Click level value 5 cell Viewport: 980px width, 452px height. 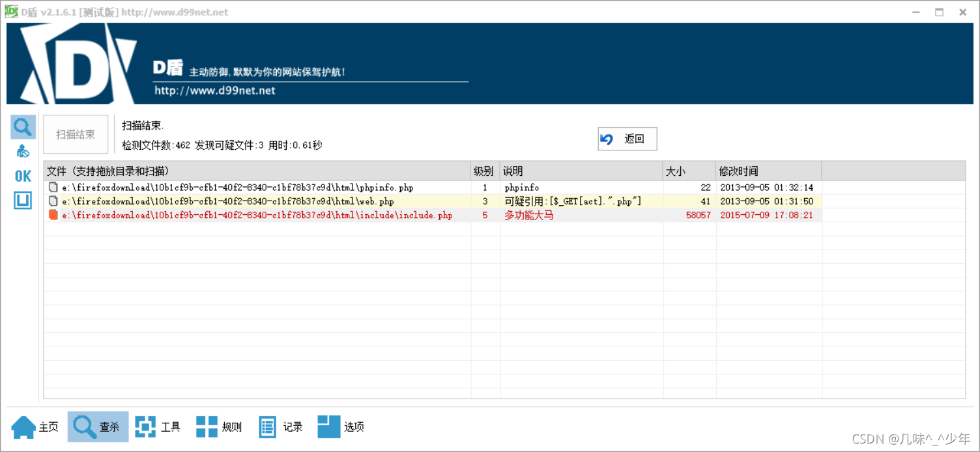tap(485, 215)
